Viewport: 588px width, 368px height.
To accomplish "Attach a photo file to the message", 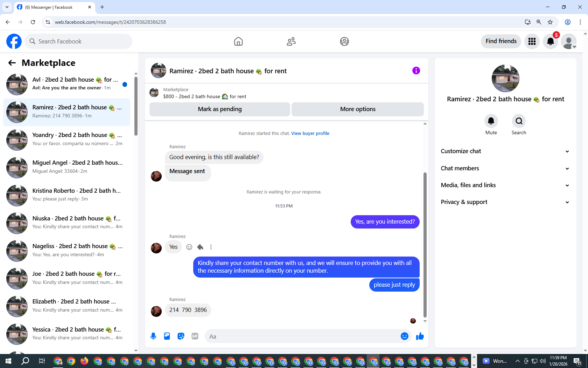I will pos(167,336).
